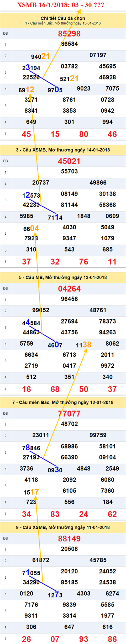The image size is (126, 644).
Task: Select special prize number 45021
Action: point(69,161)
